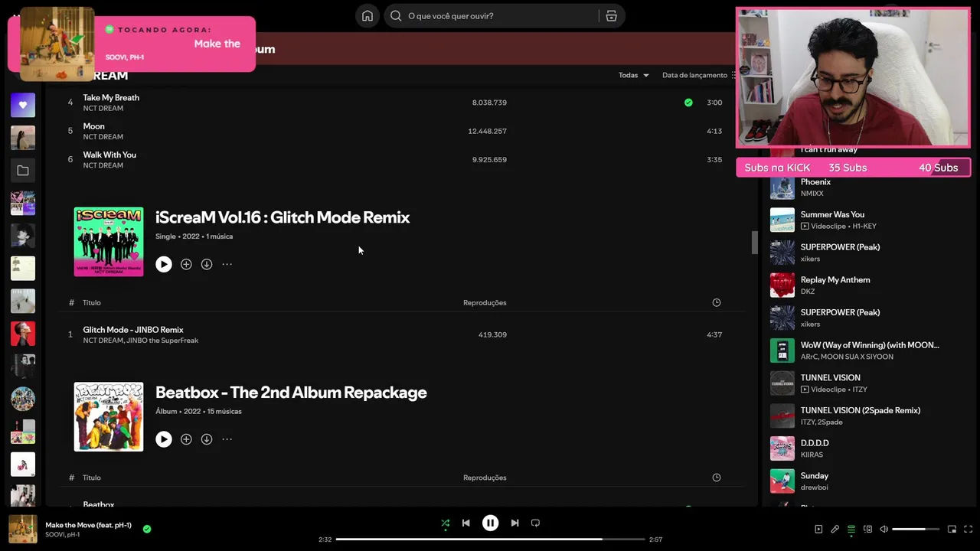
Task: Sort by 'Reproduções' column in iScreaM table
Action: (485, 302)
